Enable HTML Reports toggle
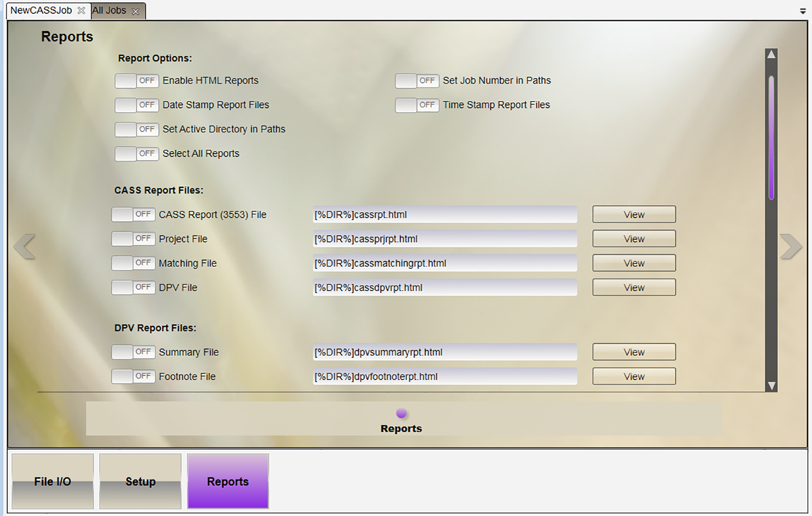812x516 pixels. click(x=137, y=81)
